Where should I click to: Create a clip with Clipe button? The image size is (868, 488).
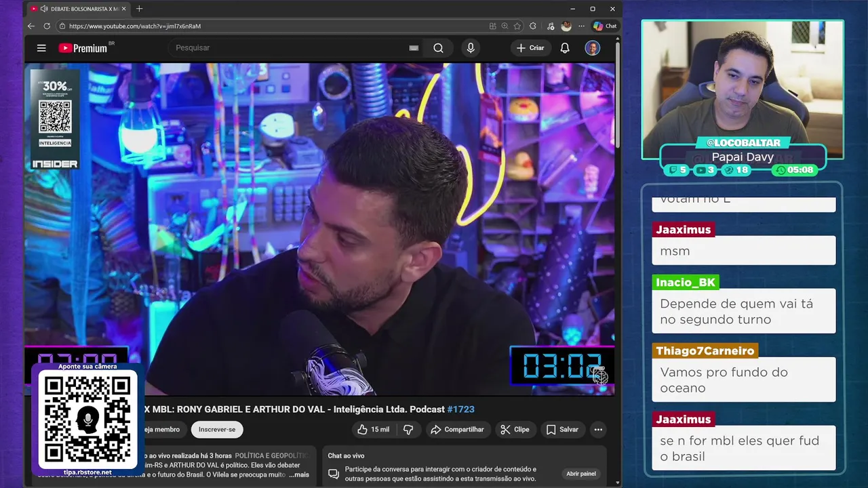[515, 430]
